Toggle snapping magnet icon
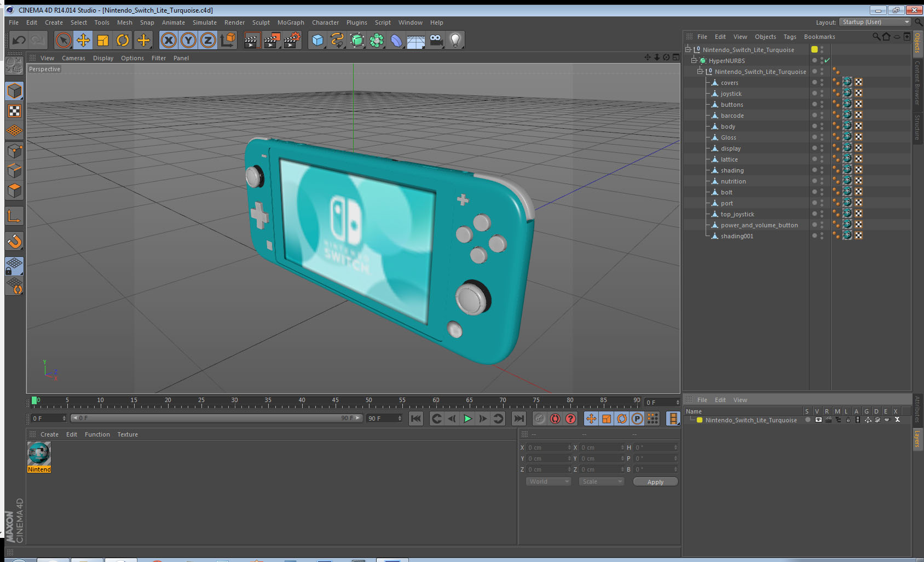 [x=14, y=241]
